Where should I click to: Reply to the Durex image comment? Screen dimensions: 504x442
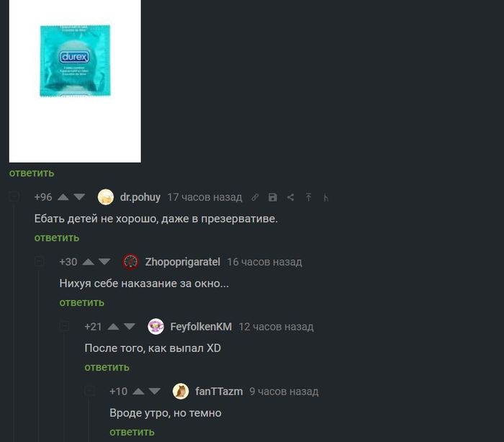pos(32,173)
